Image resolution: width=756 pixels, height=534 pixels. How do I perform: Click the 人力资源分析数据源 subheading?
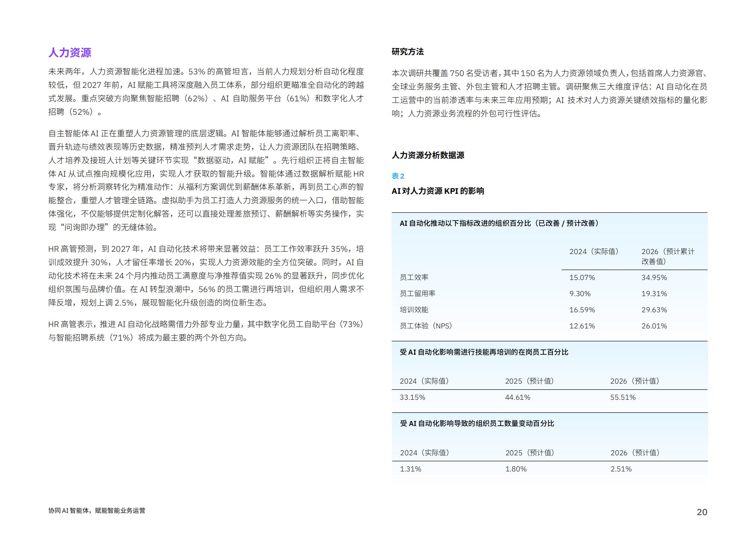[x=428, y=155]
